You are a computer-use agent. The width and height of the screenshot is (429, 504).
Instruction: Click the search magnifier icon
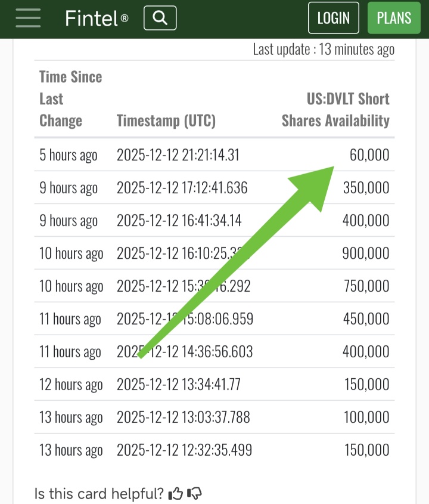[x=160, y=18]
